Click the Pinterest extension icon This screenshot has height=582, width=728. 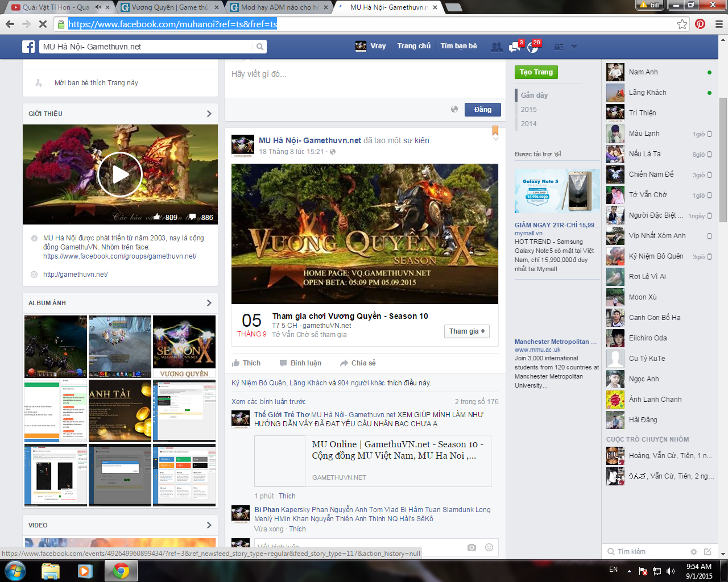(700, 24)
